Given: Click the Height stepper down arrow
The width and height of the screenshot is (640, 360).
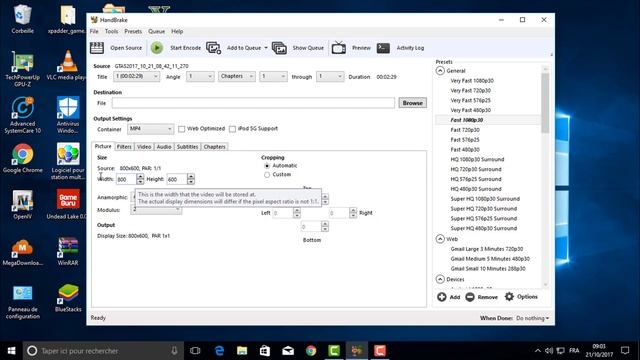Looking at the screenshot, I should pyautogui.click(x=191, y=182).
